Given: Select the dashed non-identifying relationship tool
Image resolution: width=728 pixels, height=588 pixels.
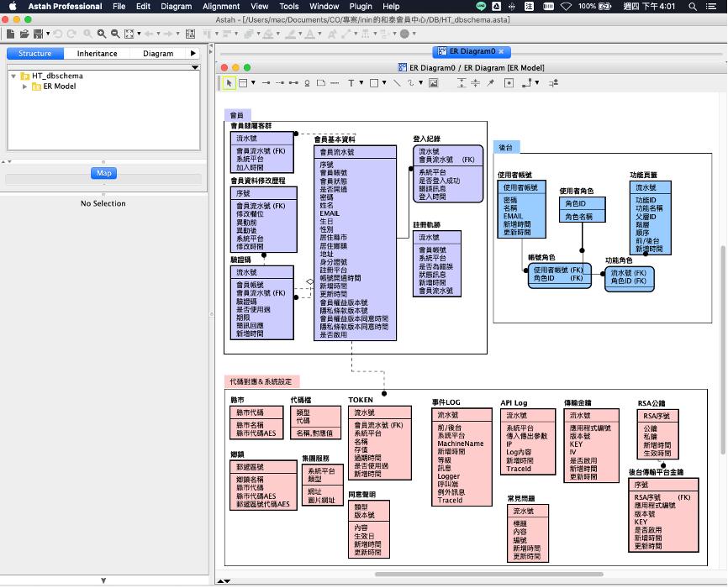Looking at the screenshot, I should (279, 83).
